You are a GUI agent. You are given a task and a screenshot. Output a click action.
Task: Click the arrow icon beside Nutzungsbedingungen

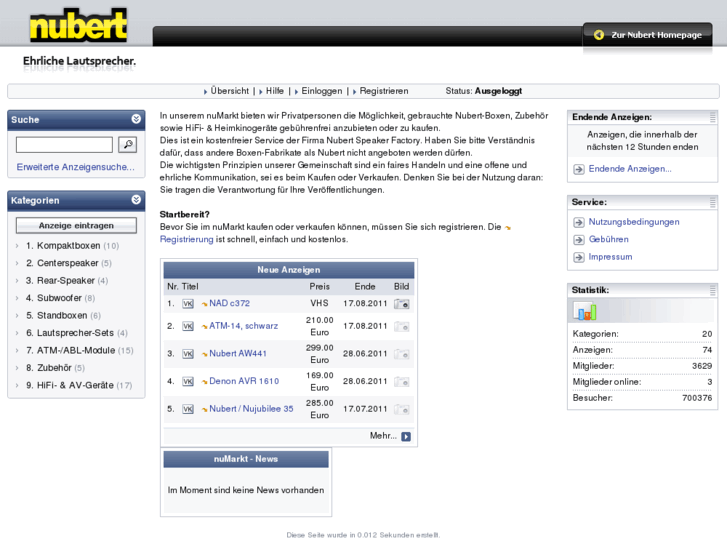click(x=579, y=223)
